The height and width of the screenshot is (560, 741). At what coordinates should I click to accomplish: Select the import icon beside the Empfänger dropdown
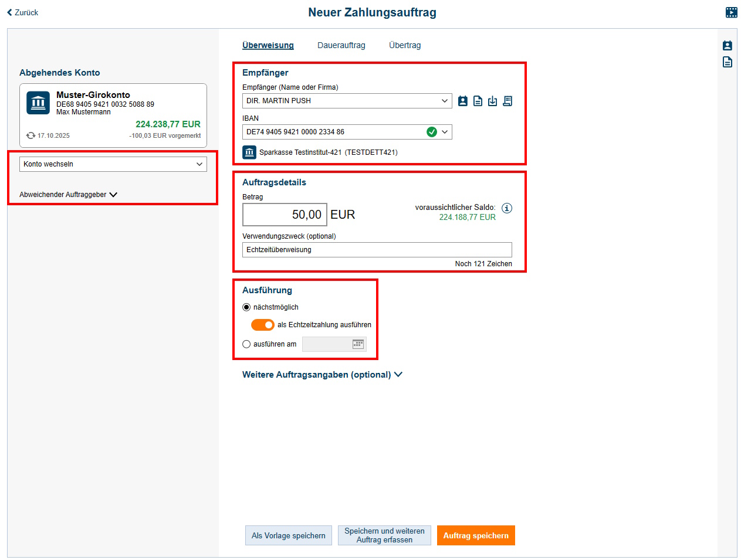tap(493, 101)
